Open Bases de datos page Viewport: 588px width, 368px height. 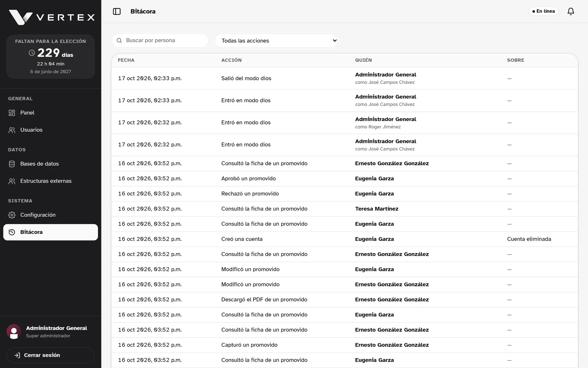pyautogui.click(x=51, y=164)
